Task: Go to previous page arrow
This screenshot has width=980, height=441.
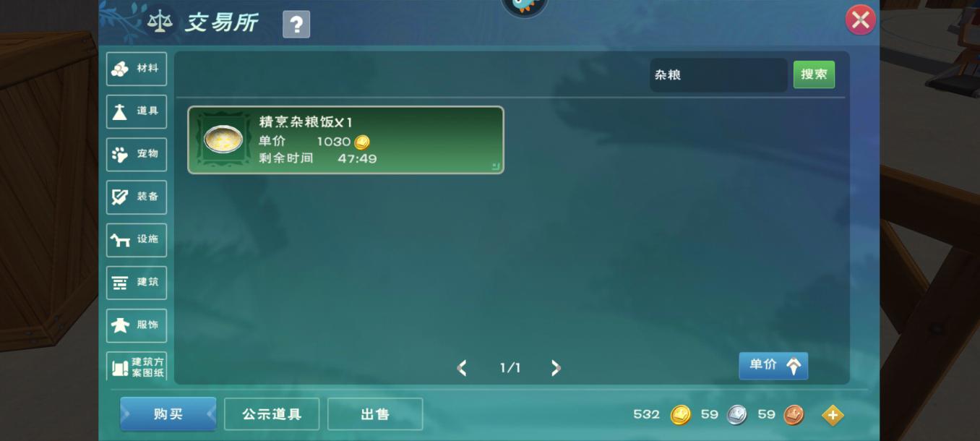Action: point(463,368)
